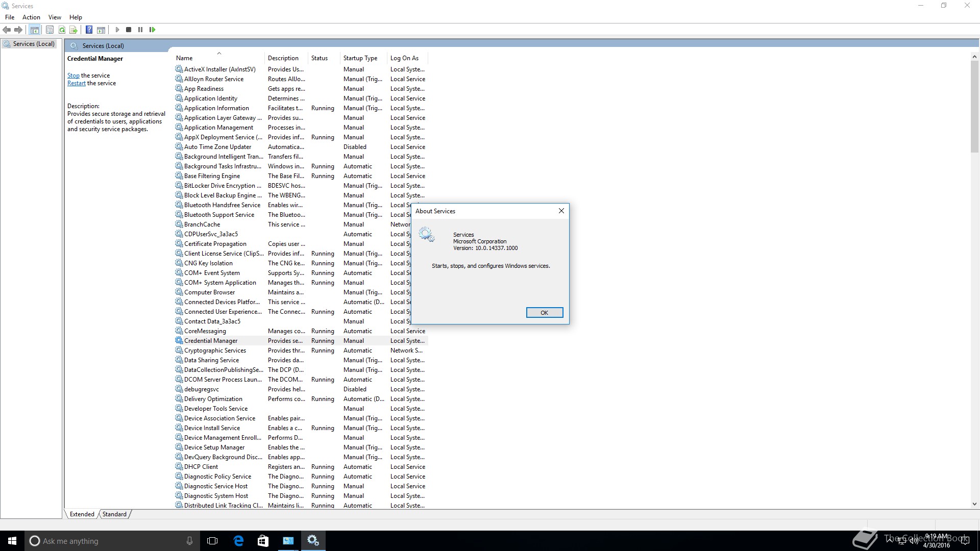Close the About Services dialog

tap(561, 211)
